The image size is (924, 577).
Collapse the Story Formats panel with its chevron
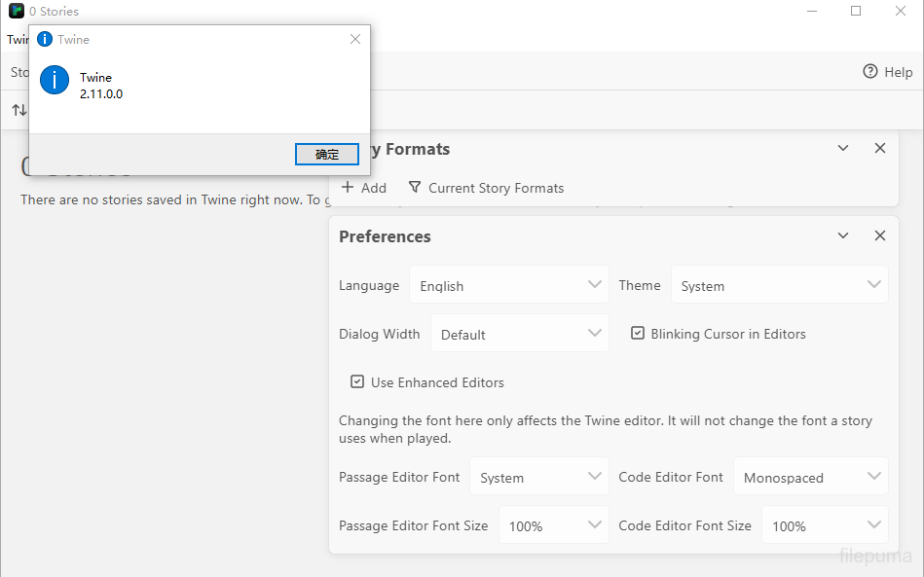coord(843,149)
